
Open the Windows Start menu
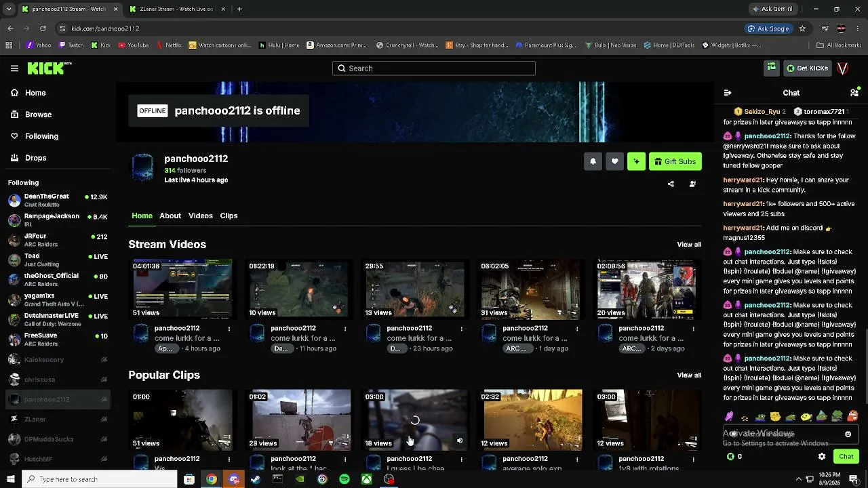coord(10,479)
